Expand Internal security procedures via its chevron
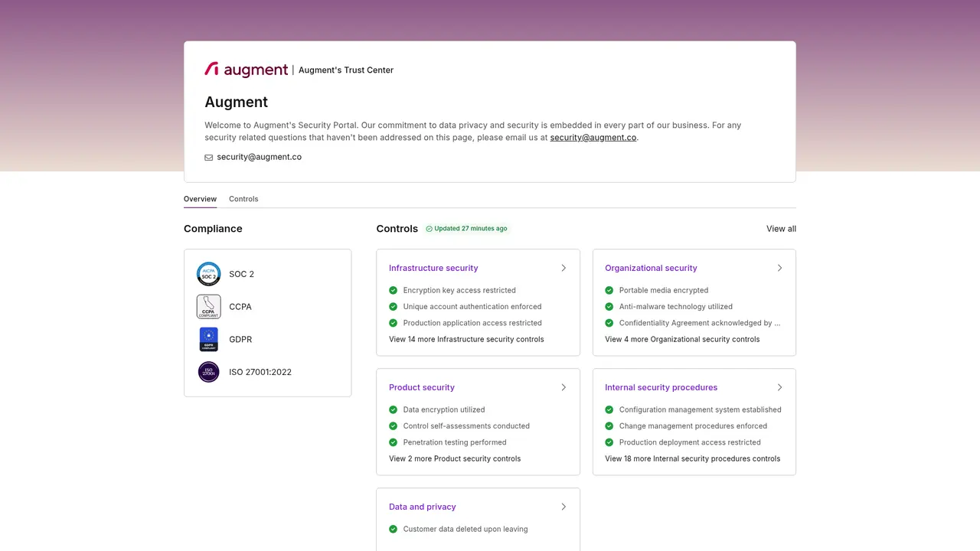Viewport: 980px width, 551px height. pos(779,387)
